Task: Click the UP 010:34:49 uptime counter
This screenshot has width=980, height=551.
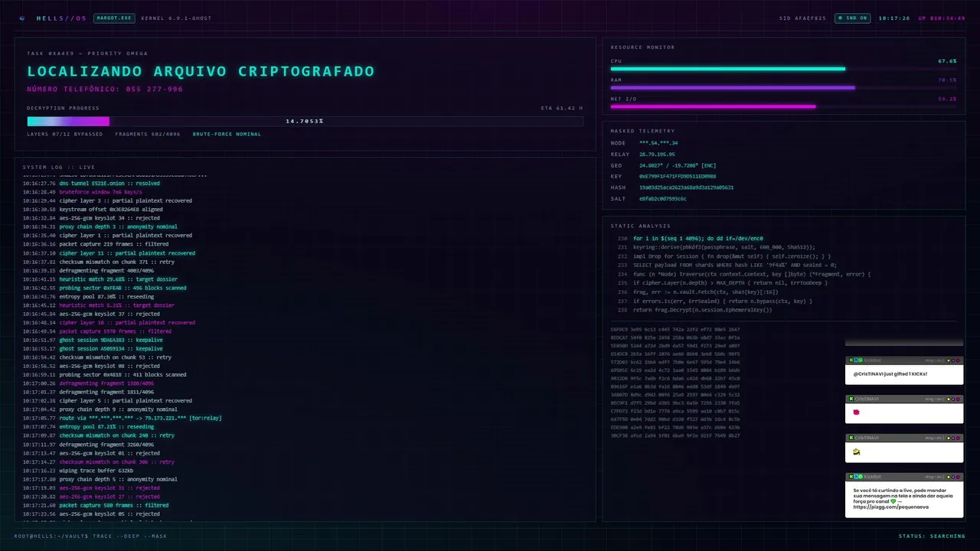Action: [942, 18]
